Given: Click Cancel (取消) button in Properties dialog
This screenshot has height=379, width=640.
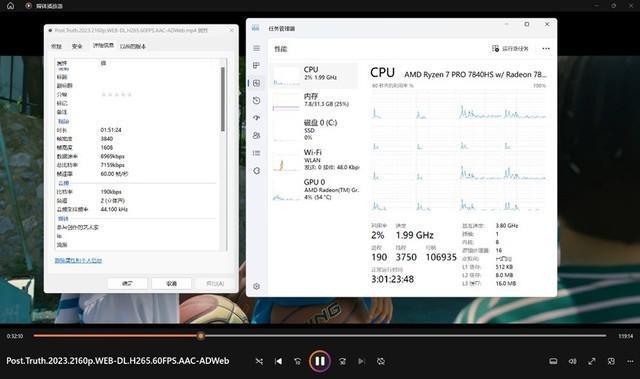Looking at the screenshot, I should click(171, 283).
